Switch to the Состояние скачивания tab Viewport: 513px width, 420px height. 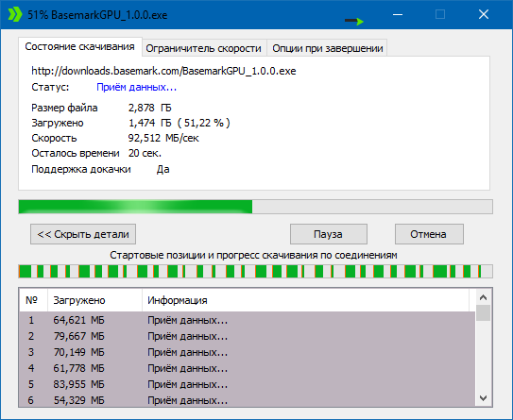tap(79, 47)
